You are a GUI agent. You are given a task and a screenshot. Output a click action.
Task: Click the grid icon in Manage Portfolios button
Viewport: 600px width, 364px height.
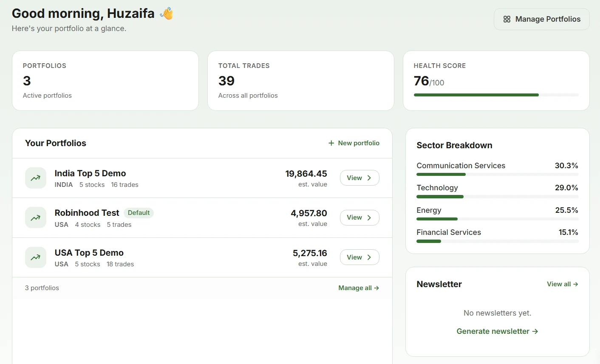507,19
